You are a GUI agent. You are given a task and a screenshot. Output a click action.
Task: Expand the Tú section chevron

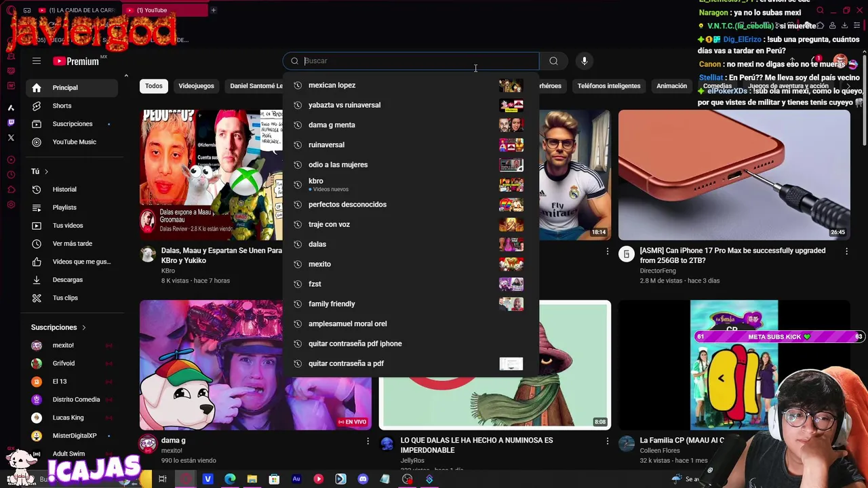point(46,171)
